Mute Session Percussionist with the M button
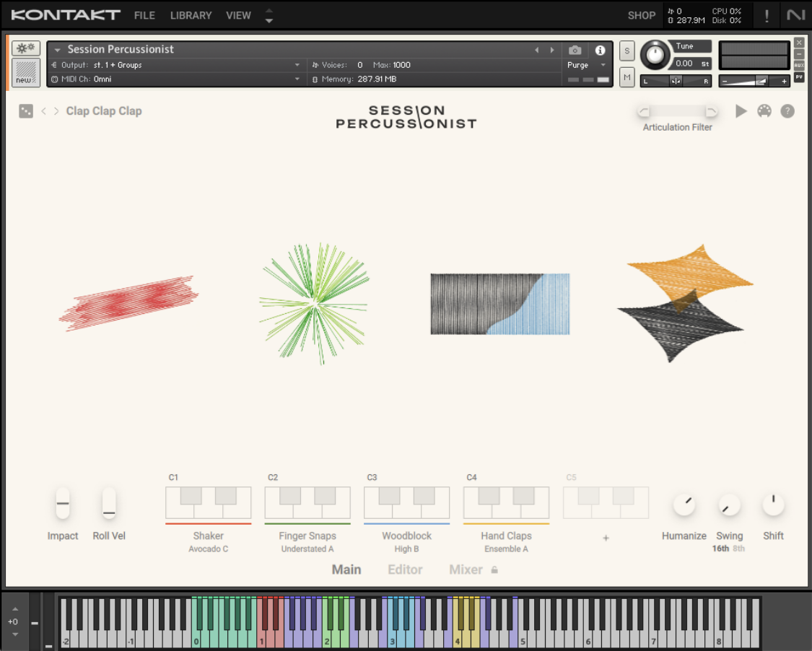Image resolution: width=812 pixels, height=651 pixels. (627, 77)
